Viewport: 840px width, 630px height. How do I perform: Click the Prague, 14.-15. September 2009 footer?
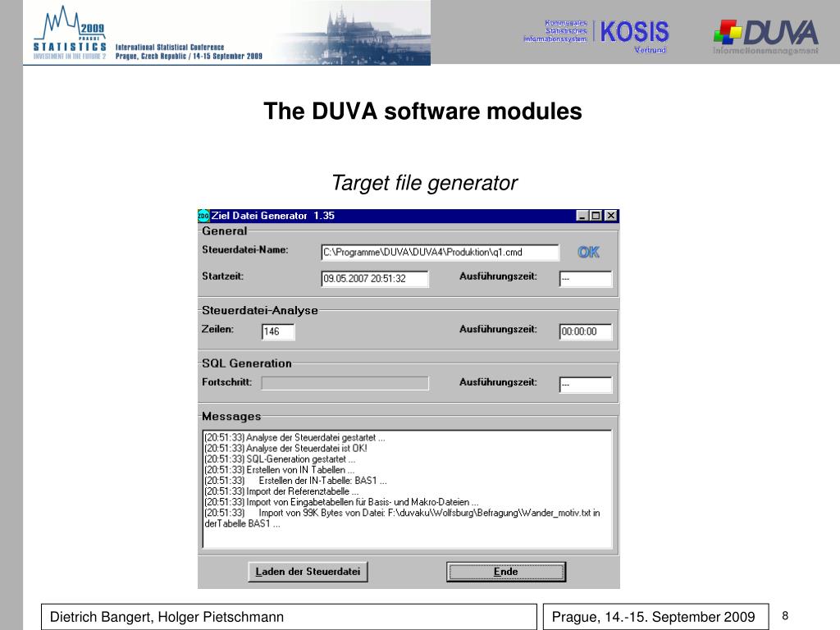[x=655, y=617]
